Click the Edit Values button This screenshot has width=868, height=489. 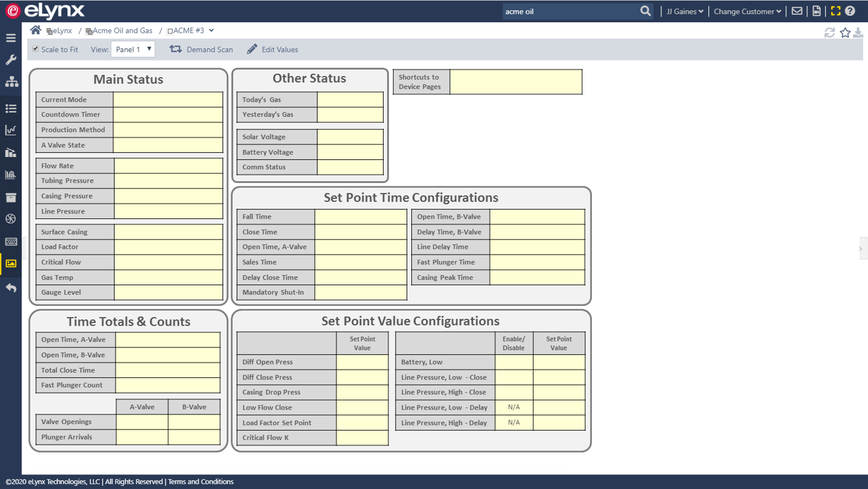273,50
